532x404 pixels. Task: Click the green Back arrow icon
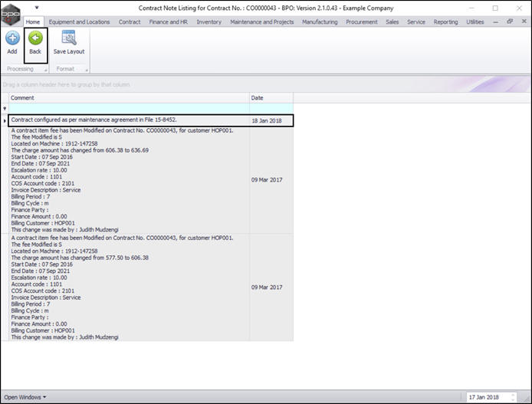pos(35,38)
